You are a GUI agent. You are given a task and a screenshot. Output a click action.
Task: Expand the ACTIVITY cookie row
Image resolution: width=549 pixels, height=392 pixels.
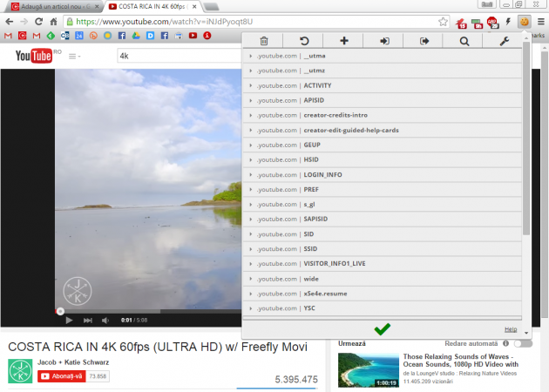coord(383,85)
